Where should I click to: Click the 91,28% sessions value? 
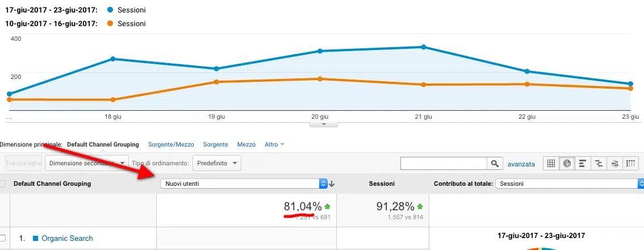tap(395, 206)
